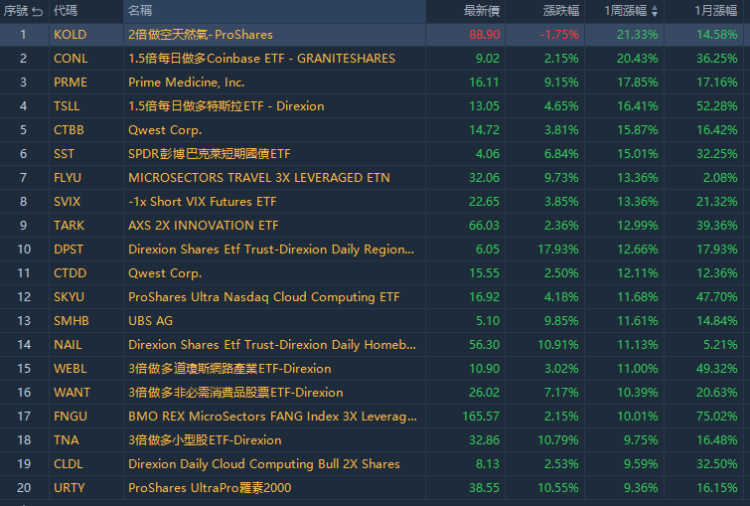Viewport: 750px width, 506px height.
Task: Click CONL weekly gain 20.43%
Action: (637, 59)
